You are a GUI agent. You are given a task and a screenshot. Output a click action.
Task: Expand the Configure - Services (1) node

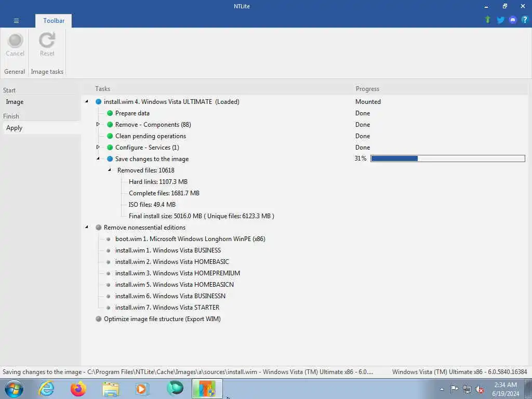[98, 147]
